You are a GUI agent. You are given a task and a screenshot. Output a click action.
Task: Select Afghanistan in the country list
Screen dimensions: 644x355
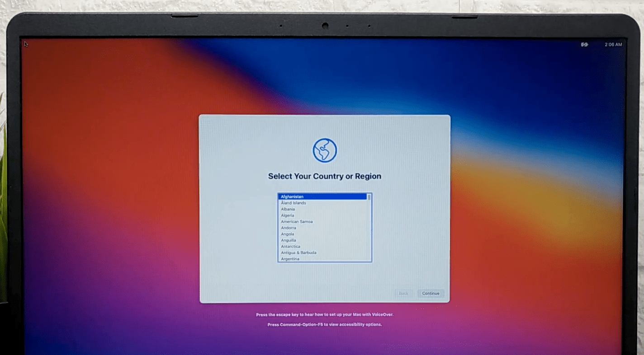tap(322, 196)
